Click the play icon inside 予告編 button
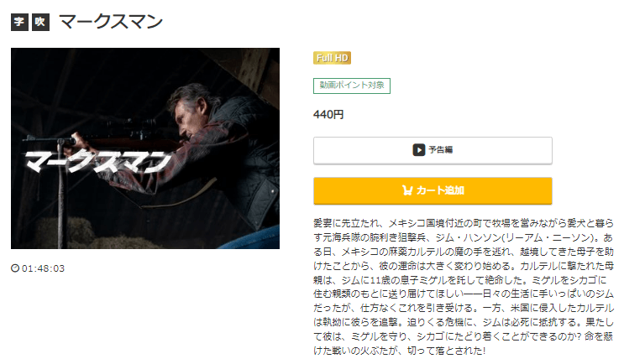 click(418, 150)
